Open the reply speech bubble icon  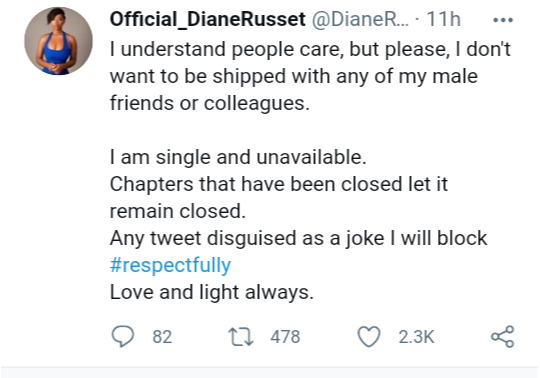(123, 336)
